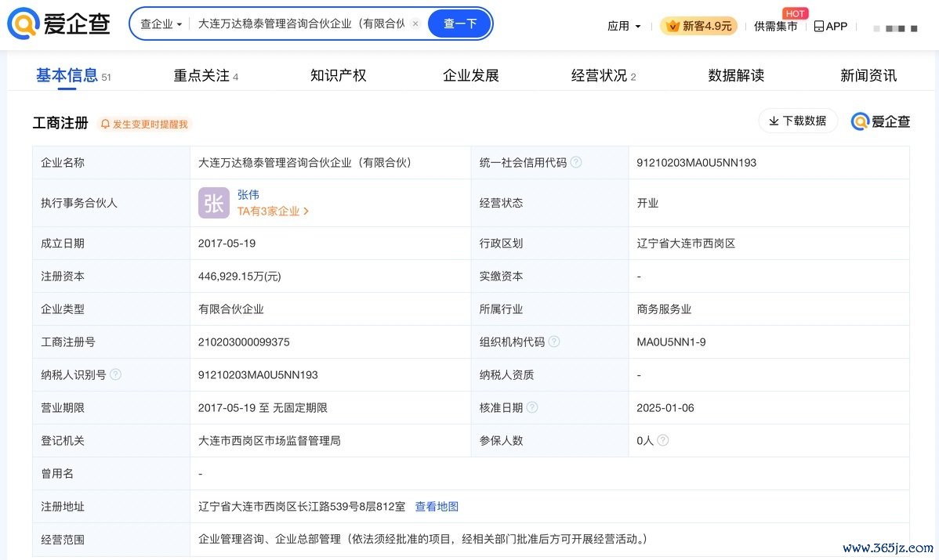Switch to the 企业发展 tab

tap(471, 75)
